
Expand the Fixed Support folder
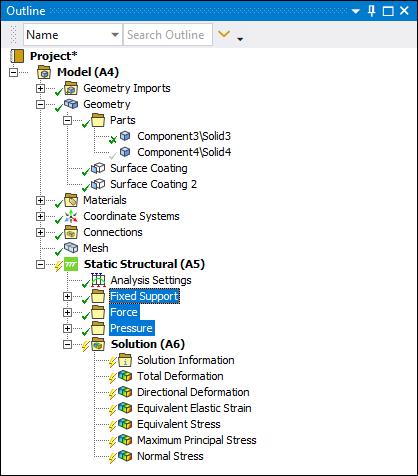[67, 296]
